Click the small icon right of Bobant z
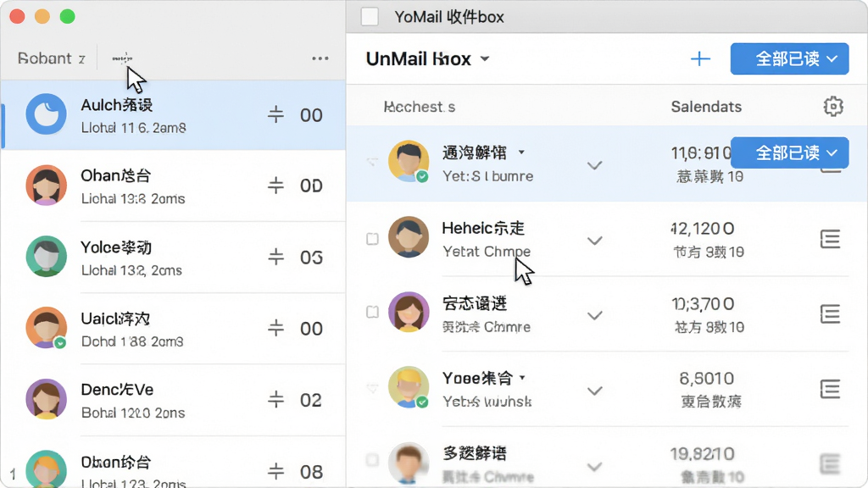 pos(122,58)
